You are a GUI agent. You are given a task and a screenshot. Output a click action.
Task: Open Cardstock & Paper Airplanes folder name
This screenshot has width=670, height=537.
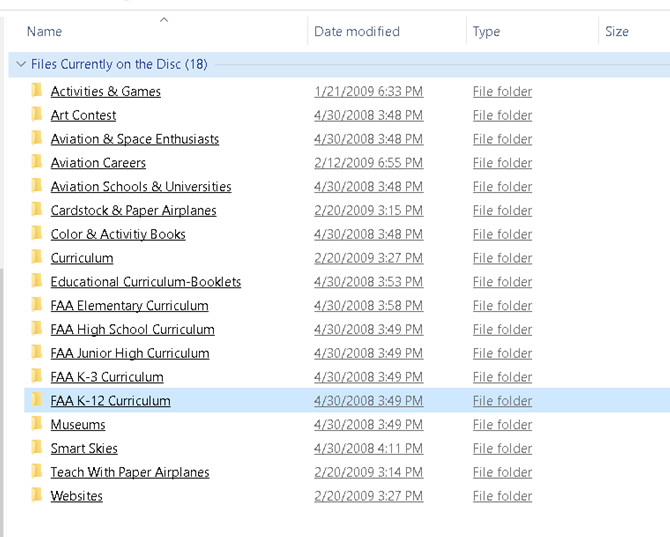click(133, 211)
